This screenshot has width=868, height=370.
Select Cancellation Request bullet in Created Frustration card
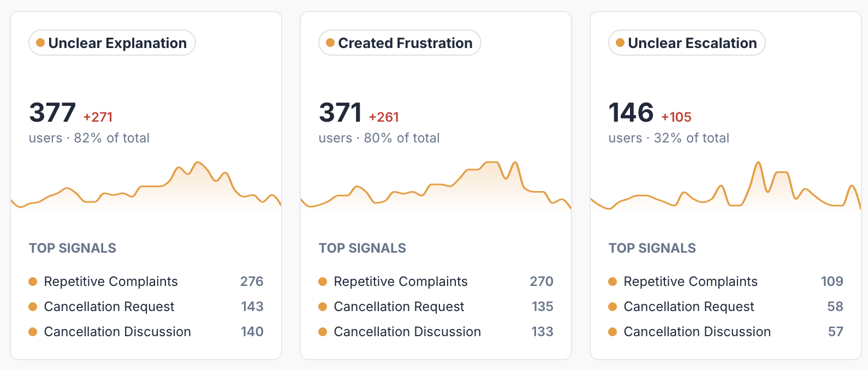click(x=323, y=307)
